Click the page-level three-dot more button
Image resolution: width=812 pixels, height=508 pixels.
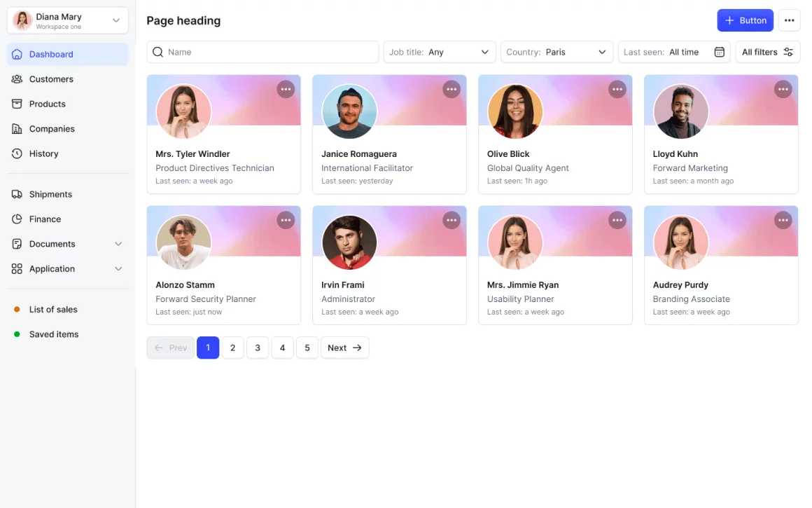(789, 20)
